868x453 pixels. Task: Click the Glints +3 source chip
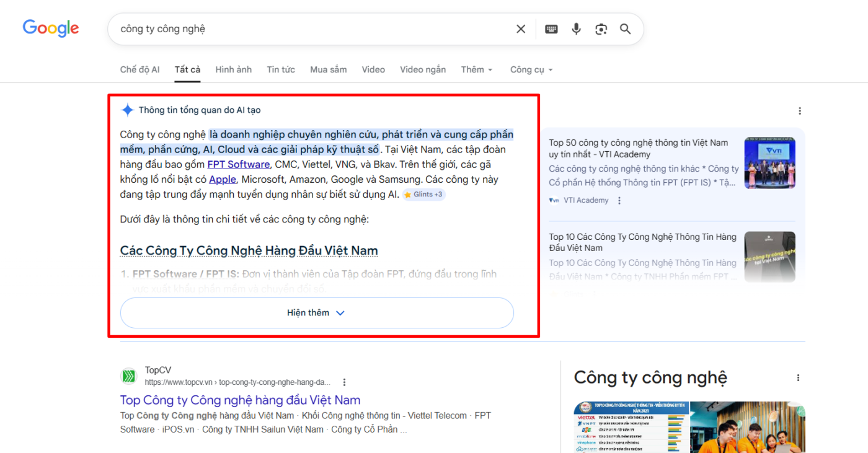click(x=423, y=195)
